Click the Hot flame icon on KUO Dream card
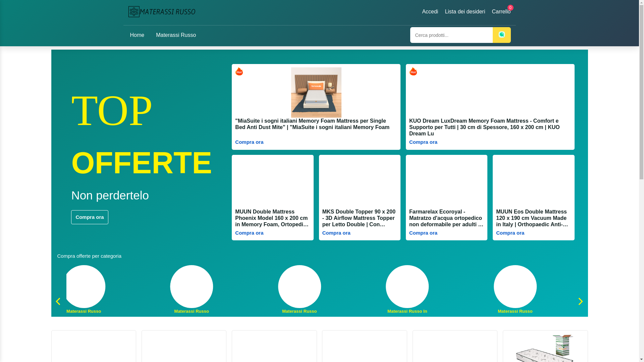 413,71
